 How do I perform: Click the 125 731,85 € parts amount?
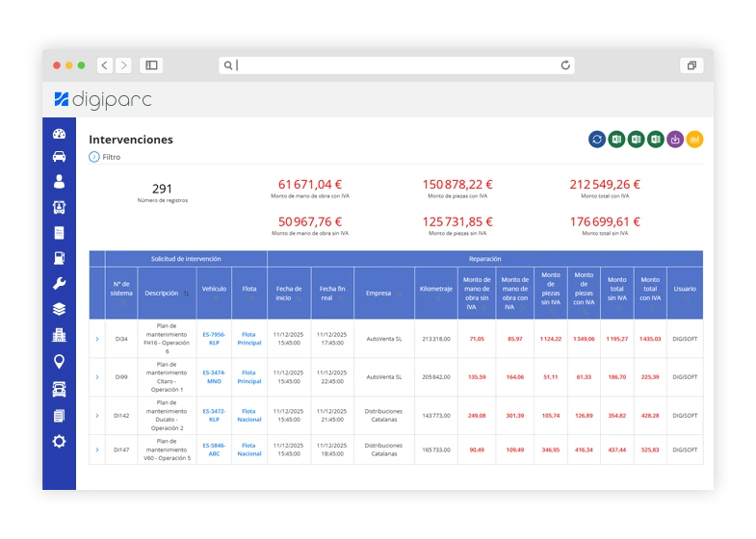pos(457,221)
